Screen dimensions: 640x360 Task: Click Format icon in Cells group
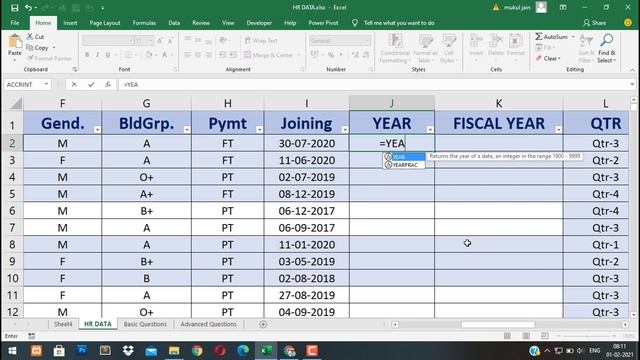(516, 41)
